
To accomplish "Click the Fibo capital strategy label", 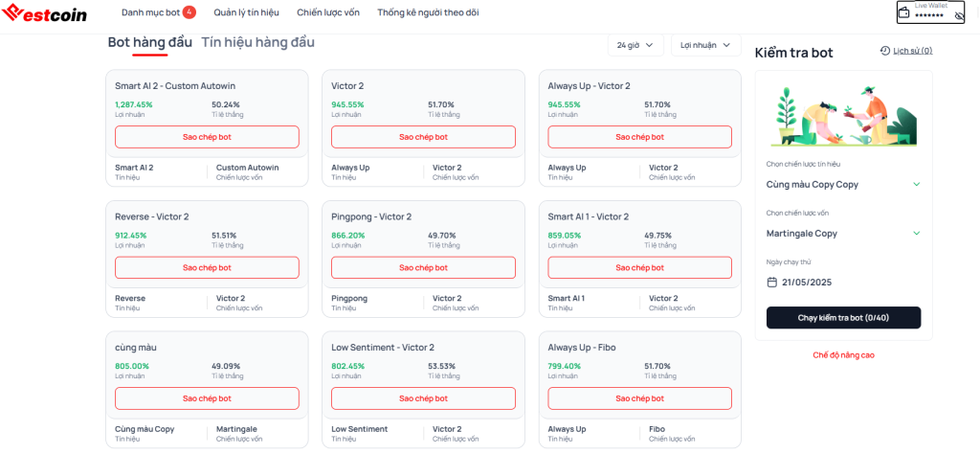I will [657, 429].
